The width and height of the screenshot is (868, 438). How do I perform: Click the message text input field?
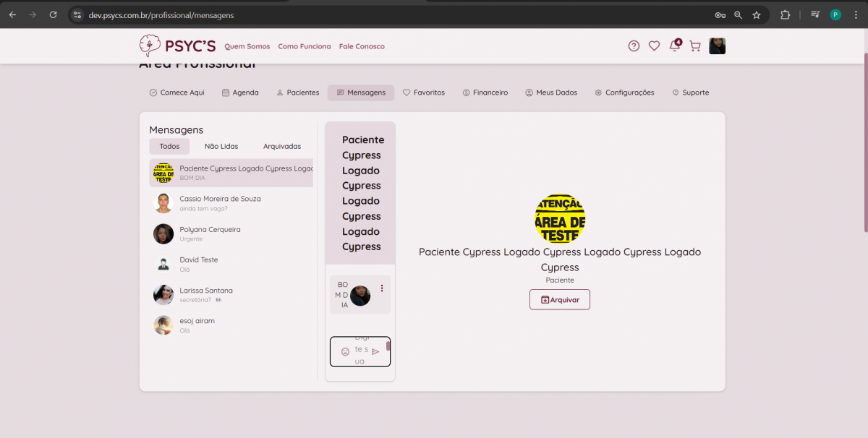click(x=360, y=351)
